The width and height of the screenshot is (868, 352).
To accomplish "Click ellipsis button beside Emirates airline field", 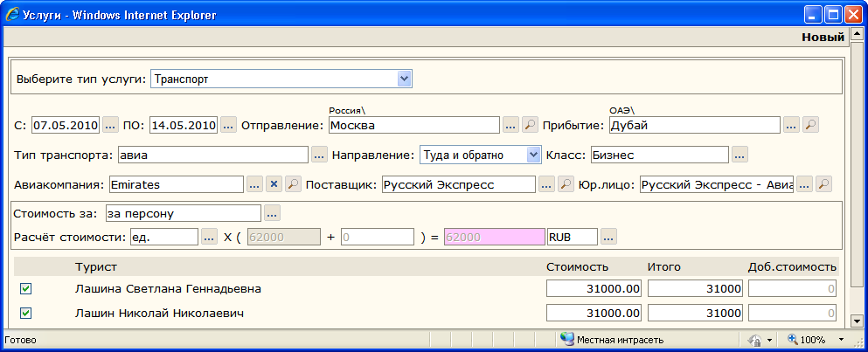I will (254, 185).
